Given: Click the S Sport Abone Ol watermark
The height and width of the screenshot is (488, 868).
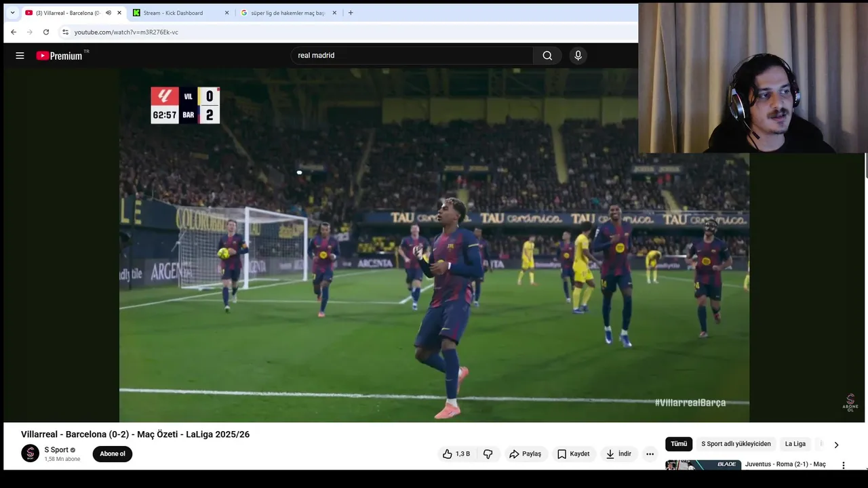Looking at the screenshot, I should point(850,402).
